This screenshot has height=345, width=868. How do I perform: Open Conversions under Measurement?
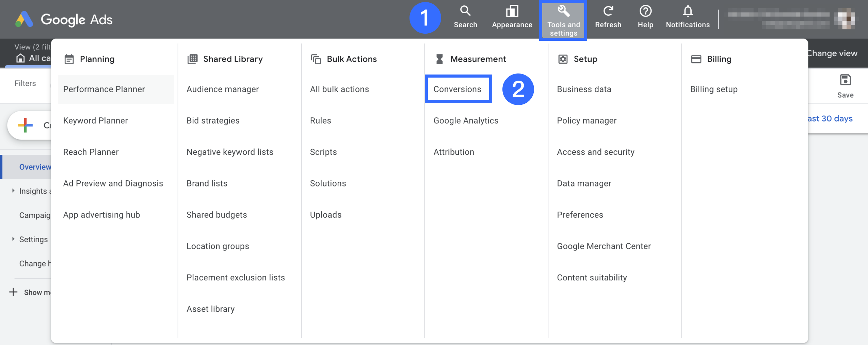458,89
